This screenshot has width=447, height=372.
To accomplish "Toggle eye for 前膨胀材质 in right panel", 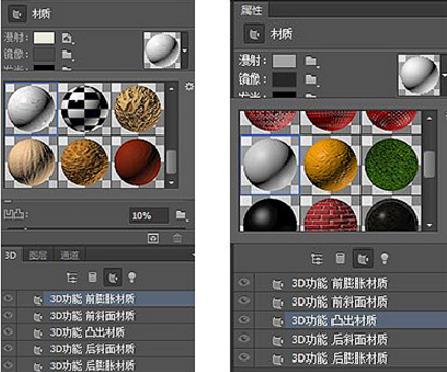I will coord(244,283).
